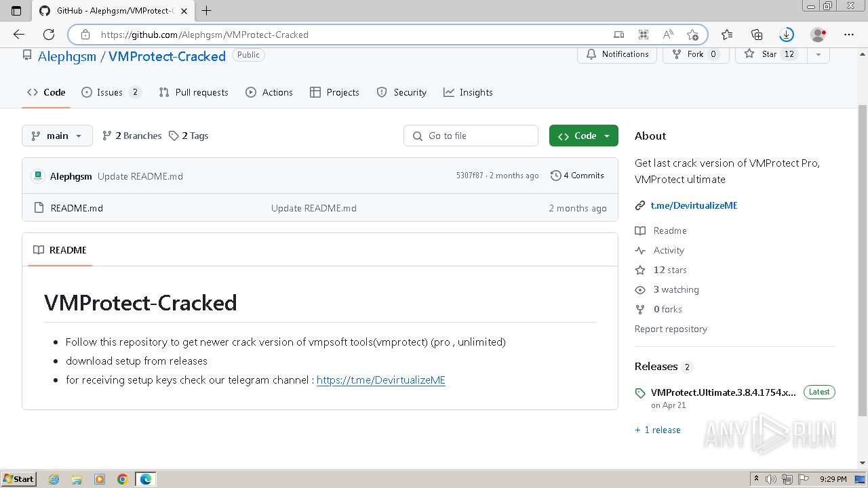This screenshot has width=868, height=488.
Task: Open volume control in system tray
Action: pyautogui.click(x=771, y=479)
